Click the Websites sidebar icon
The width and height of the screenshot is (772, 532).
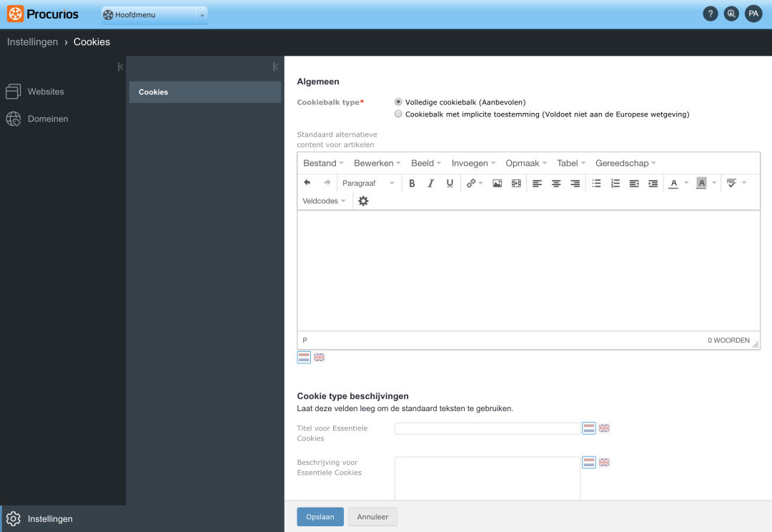14,91
